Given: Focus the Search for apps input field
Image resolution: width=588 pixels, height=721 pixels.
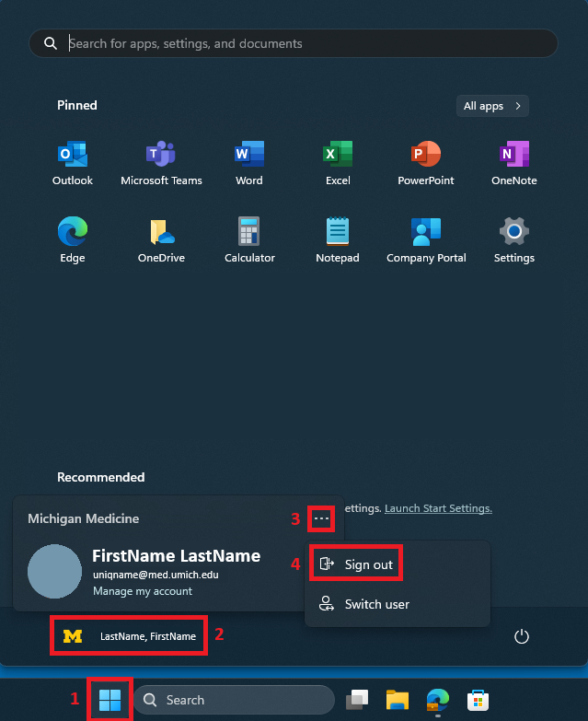Looking at the screenshot, I should pos(294,43).
